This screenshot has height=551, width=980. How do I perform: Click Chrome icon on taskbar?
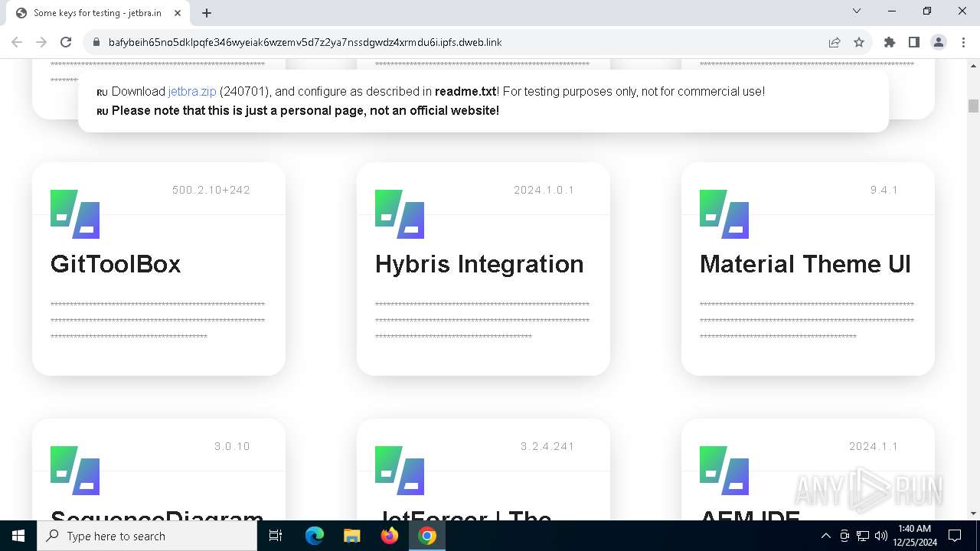tap(427, 536)
